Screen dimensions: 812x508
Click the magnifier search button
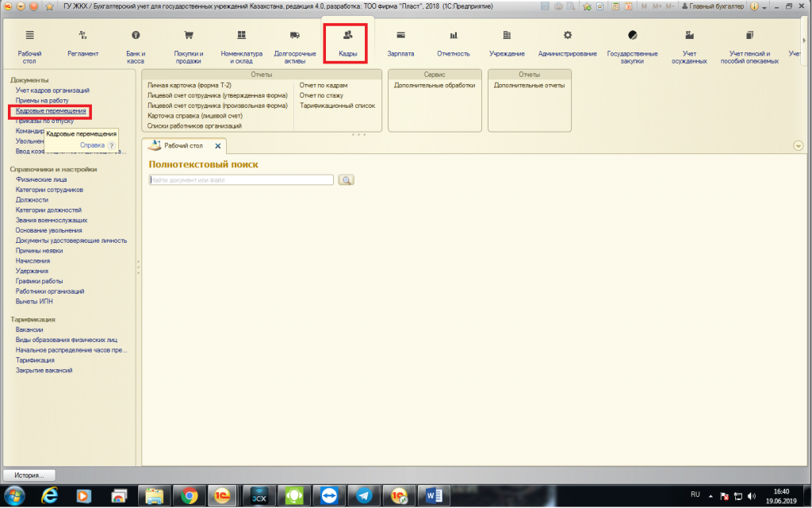click(x=346, y=180)
